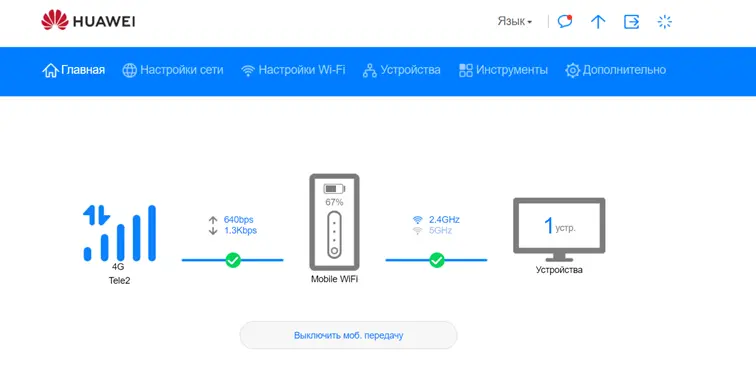The image size is (756, 380).
Task: Click the network-tree icon beside Устройства
Action: tap(370, 70)
